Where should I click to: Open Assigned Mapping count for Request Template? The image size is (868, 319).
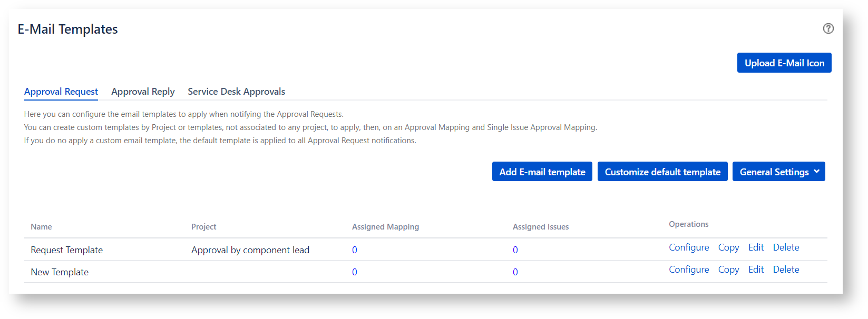[x=355, y=250]
